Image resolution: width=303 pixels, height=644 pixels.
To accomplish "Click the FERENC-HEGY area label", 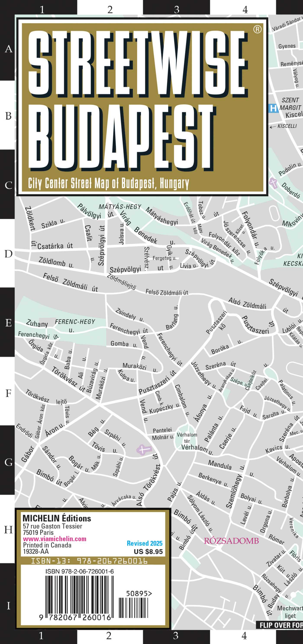I will click(75, 321).
